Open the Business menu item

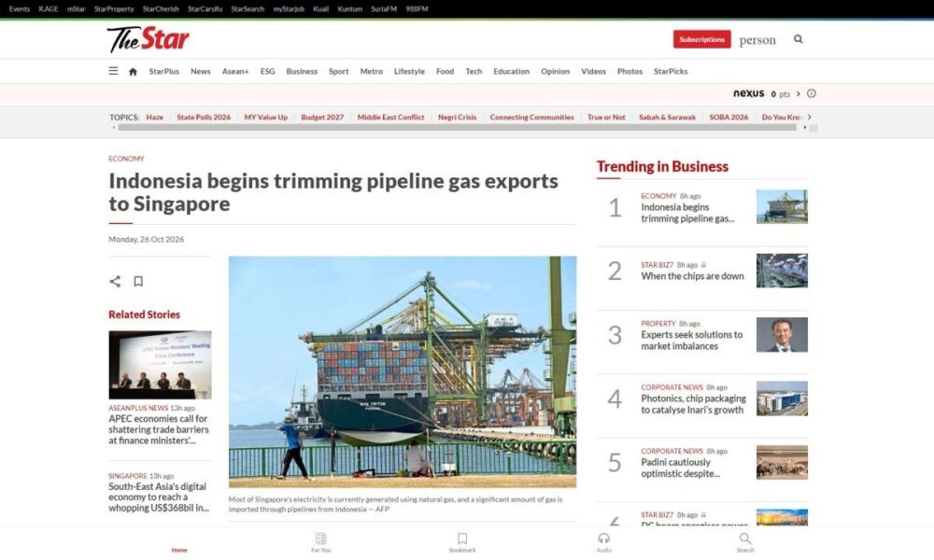[x=302, y=72]
